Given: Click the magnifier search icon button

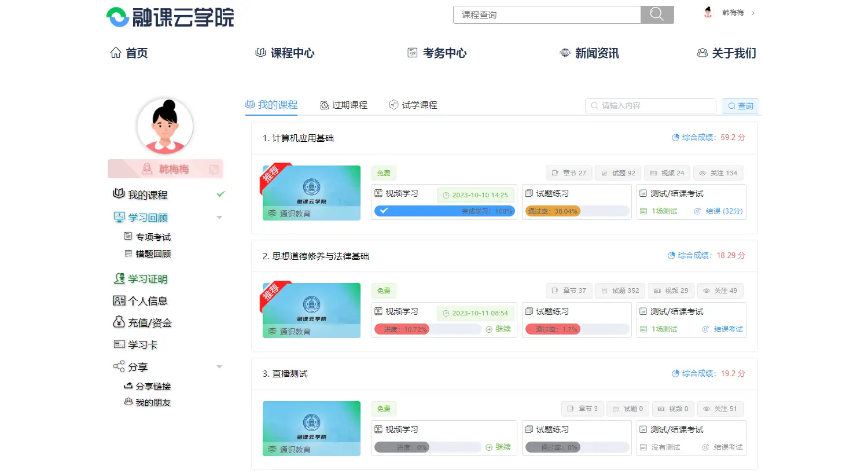Looking at the screenshot, I should point(657,14).
